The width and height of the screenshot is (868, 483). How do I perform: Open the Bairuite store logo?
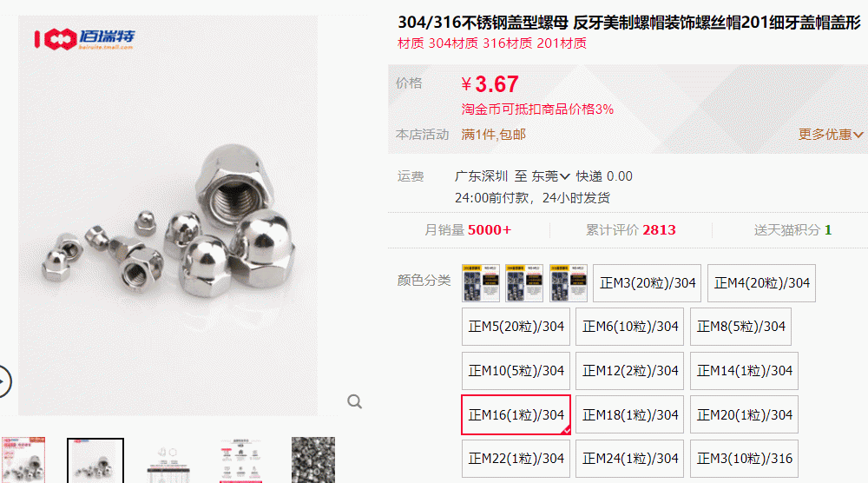point(85,39)
